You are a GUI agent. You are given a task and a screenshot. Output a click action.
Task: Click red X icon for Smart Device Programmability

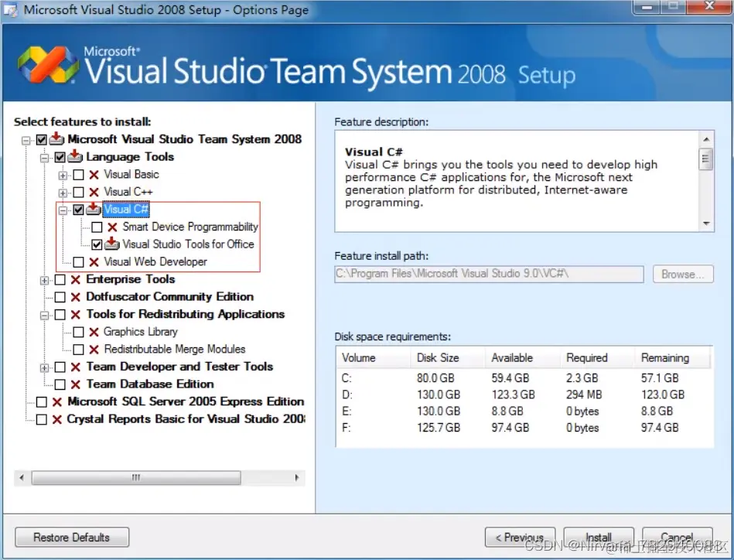pos(112,227)
